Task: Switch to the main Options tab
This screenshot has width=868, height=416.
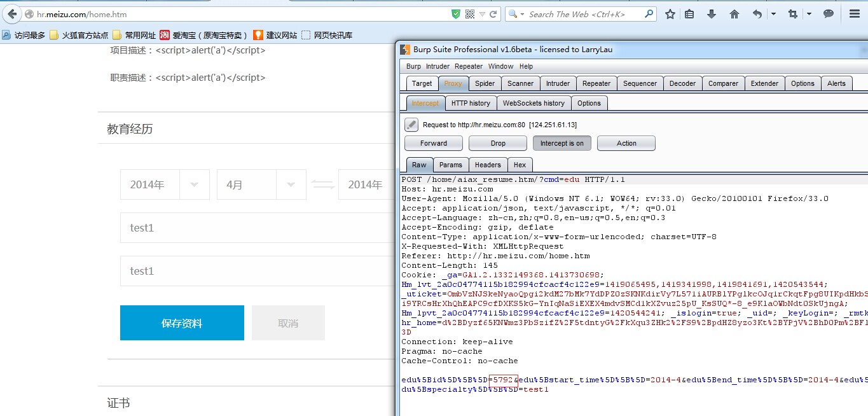Action: (x=803, y=83)
